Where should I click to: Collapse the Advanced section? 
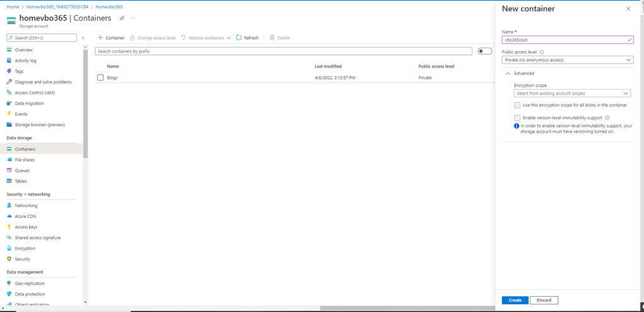(520, 73)
